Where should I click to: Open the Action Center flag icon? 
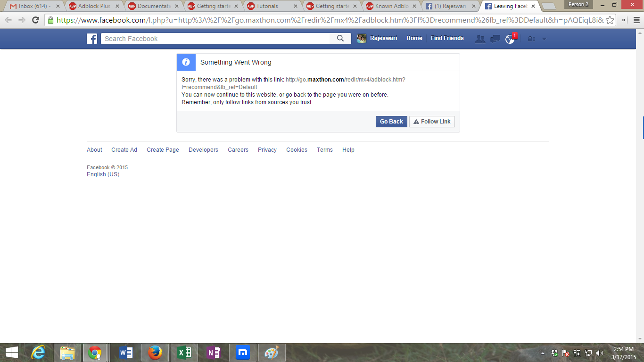point(566,353)
